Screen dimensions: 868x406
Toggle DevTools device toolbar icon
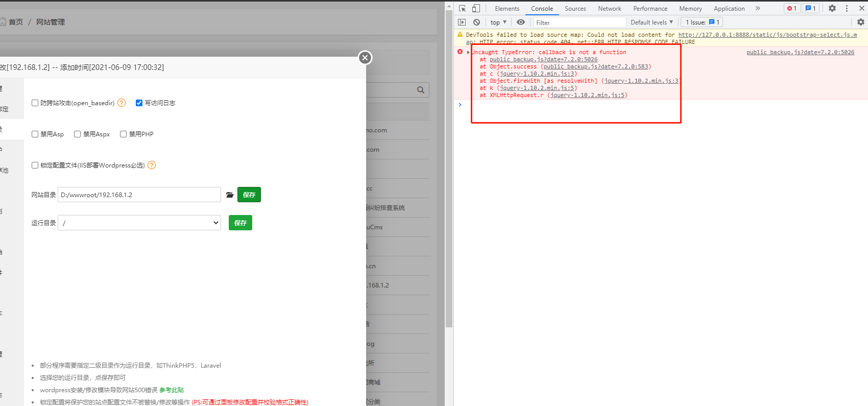tap(476, 8)
